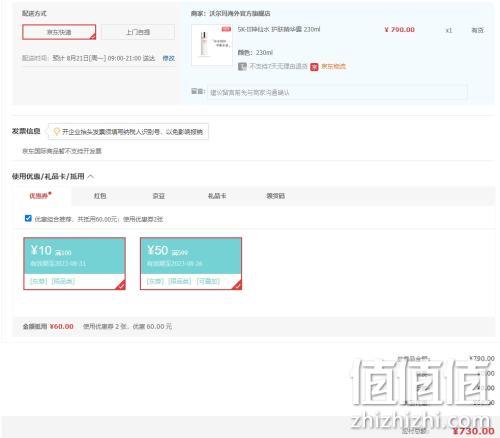Switch to the 领货码 tab
This screenshot has width=500, height=438.
[275, 196]
